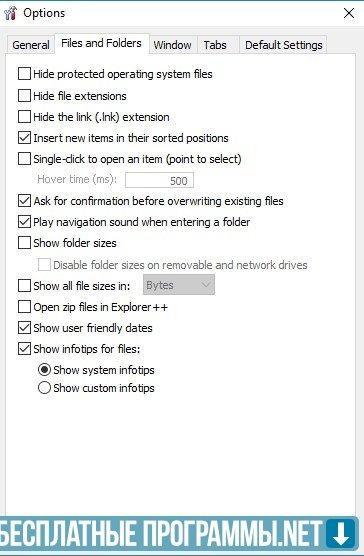Open the Bytes file size dropdown
This screenshot has height=556, width=364.
pos(179,285)
